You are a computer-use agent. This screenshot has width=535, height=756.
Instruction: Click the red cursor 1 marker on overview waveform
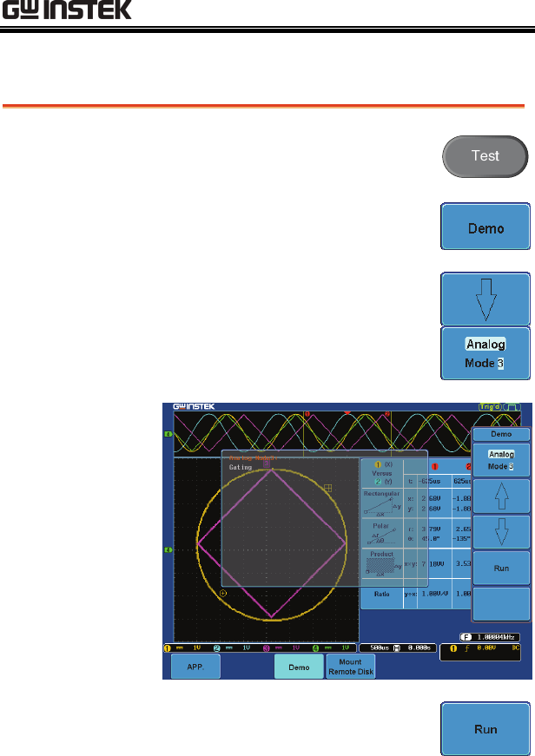(x=307, y=414)
